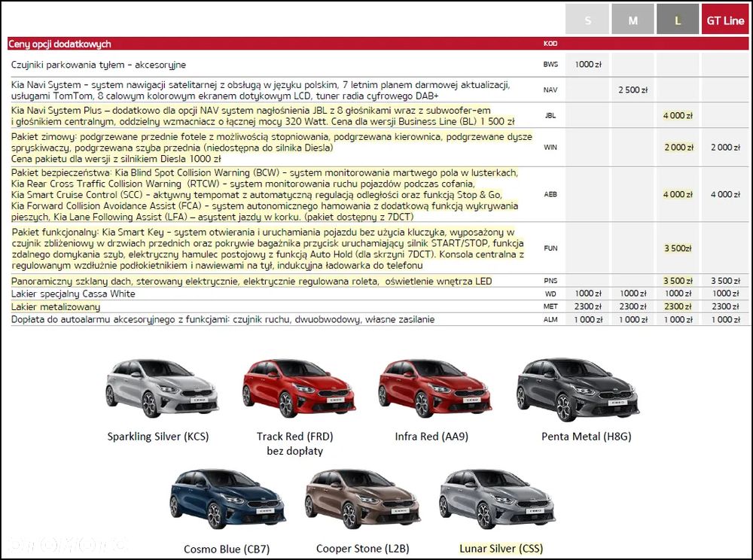Click 'Lakier metalizowany' row text
The image size is (753, 560).
tap(56, 307)
